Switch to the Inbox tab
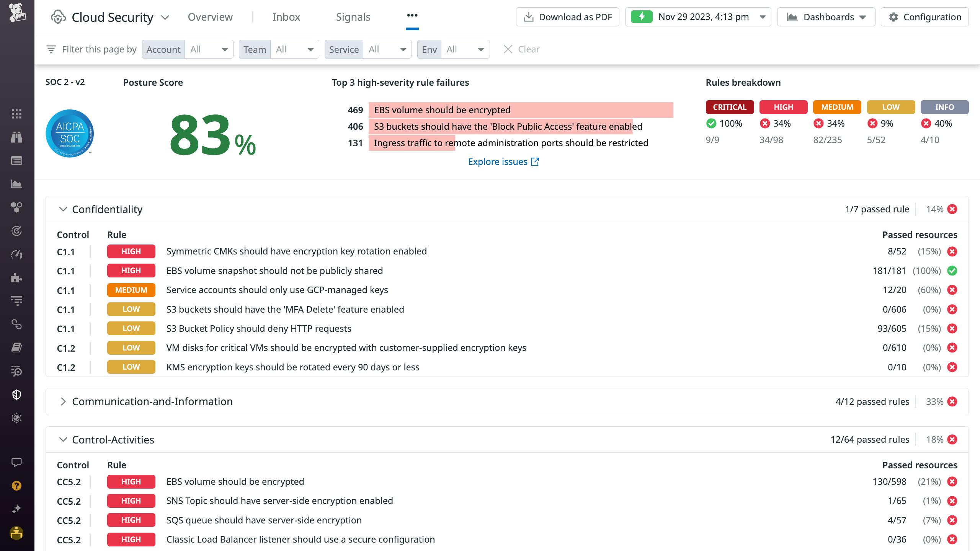The height and width of the screenshot is (551, 980). tap(286, 17)
